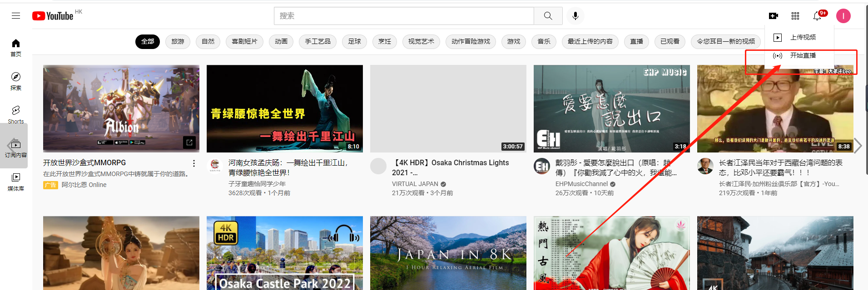Image resolution: width=868 pixels, height=290 pixels.
Task: Open advertiser link 阿尔比恩 Online
Action: click(x=84, y=185)
